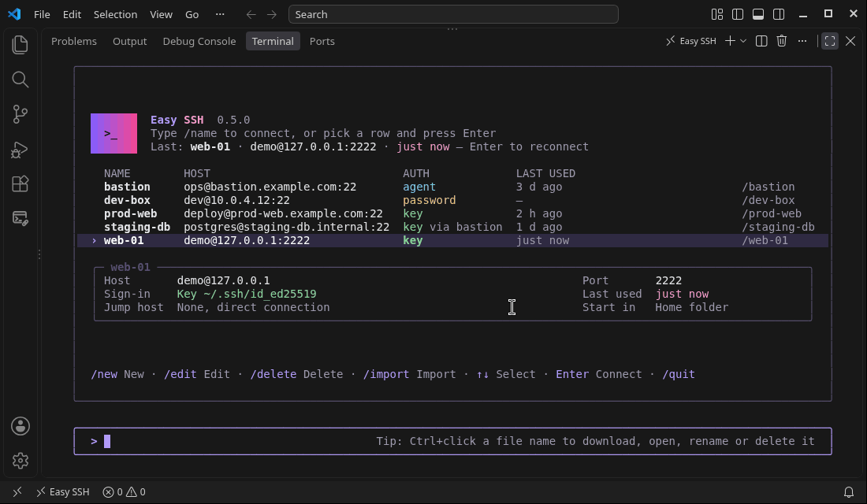The width and height of the screenshot is (867, 504).
Task: Open the View menu
Action: pos(161,14)
